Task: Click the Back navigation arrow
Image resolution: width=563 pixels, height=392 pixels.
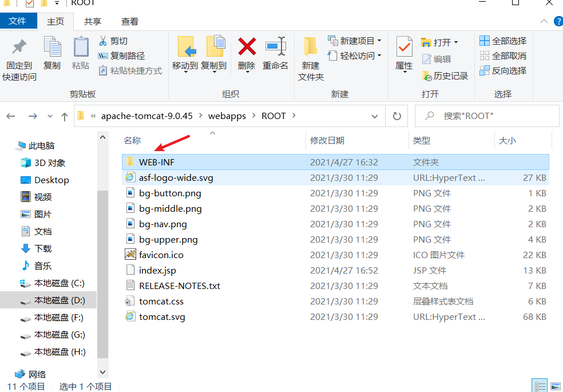Action: point(11,116)
